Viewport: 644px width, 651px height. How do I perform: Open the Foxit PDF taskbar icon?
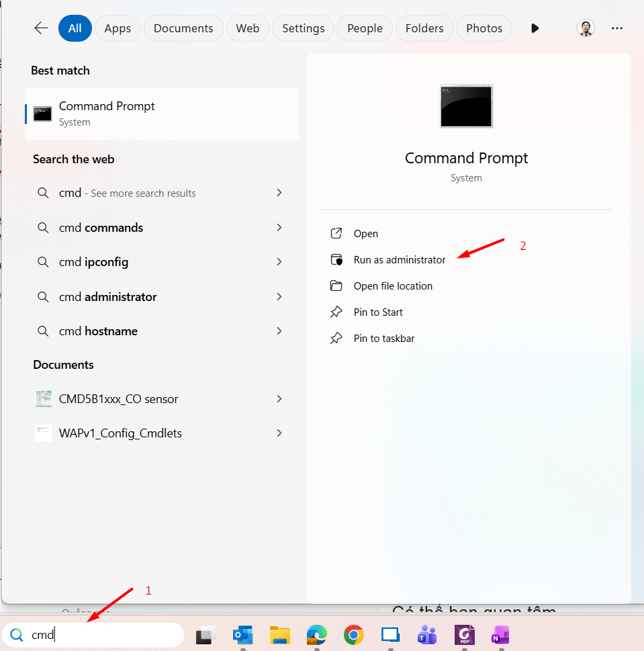(x=464, y=635)
